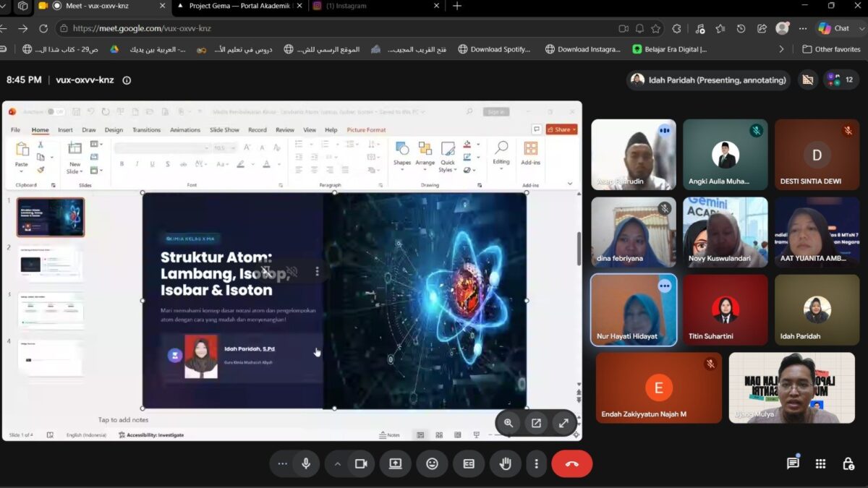Click Accessibility: Investigate in status bar
This screenshot has height=488, width=868.
coord(151,435)
